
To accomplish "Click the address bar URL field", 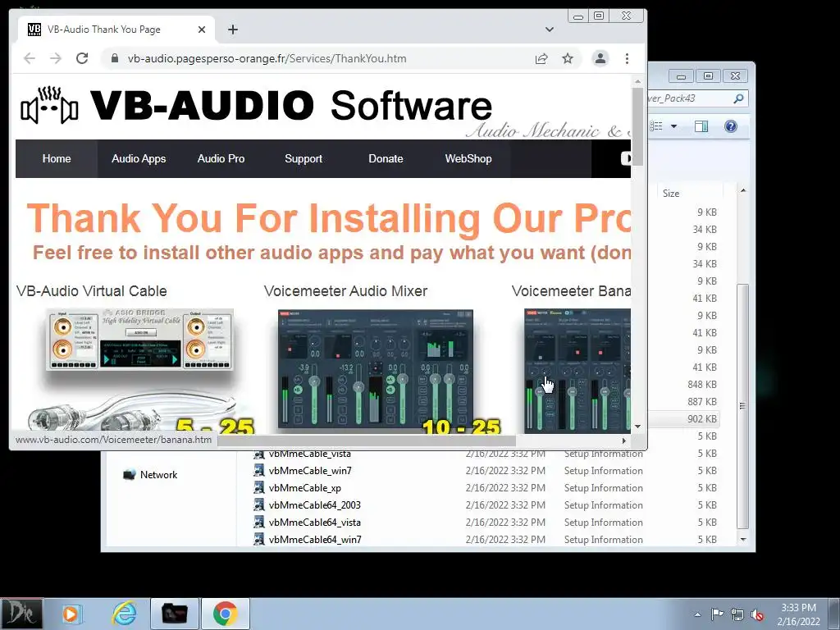I will pyautogui.click(x=322, y=58).
